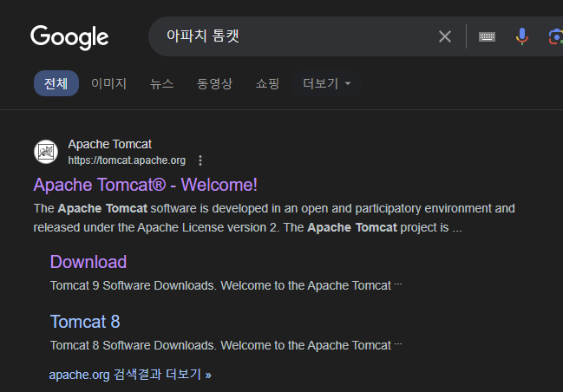Expand the 더보기 dropdown
Image resolution: width=563 pixels, height=392 pixels.
326,83
